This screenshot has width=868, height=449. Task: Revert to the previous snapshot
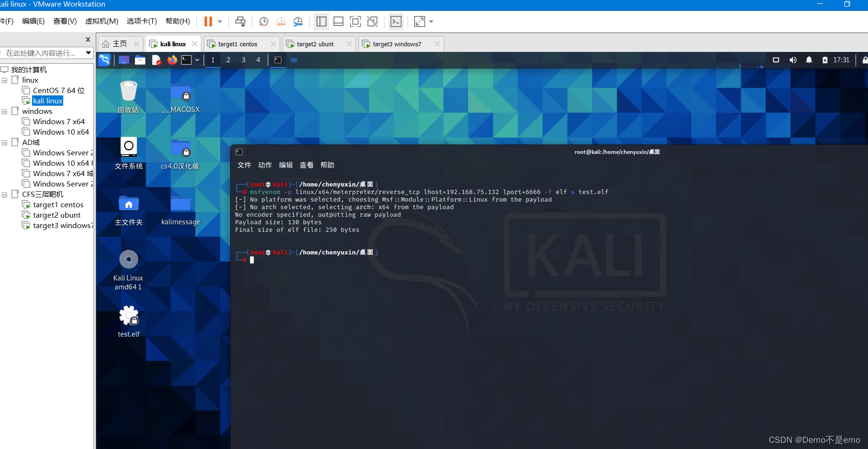coord(281,21)
